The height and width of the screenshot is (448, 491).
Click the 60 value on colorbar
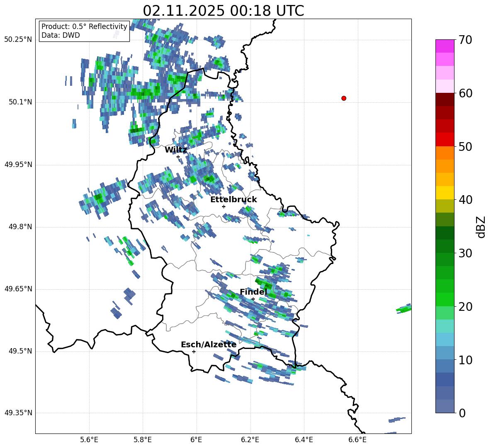click(x=466, y=93)
